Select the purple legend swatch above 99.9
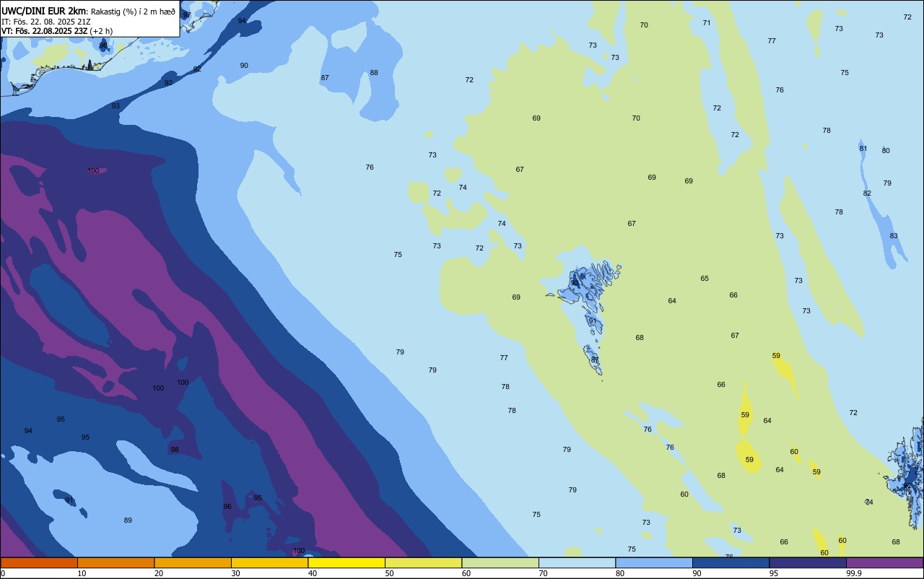Viewport: 924px width, 579px height. pyautogui.click(x=885, y=562)
